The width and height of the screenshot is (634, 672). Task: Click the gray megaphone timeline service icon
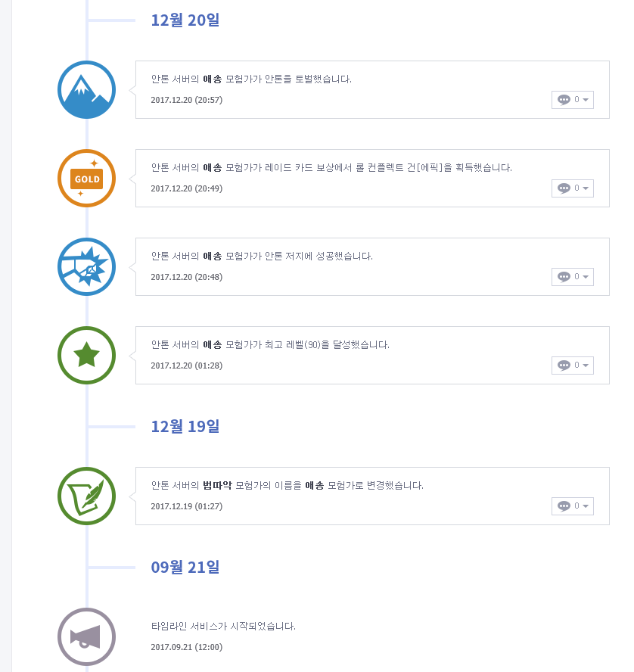tap(86, 636)
